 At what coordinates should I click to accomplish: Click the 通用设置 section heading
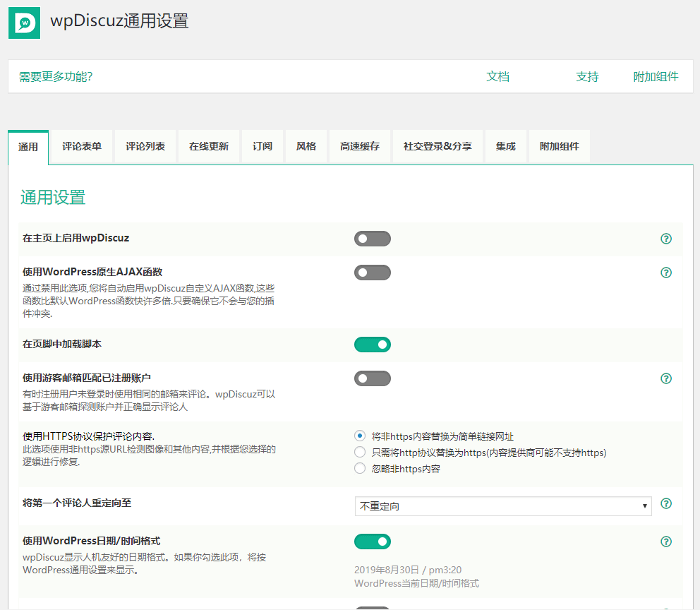click(53, 198)
